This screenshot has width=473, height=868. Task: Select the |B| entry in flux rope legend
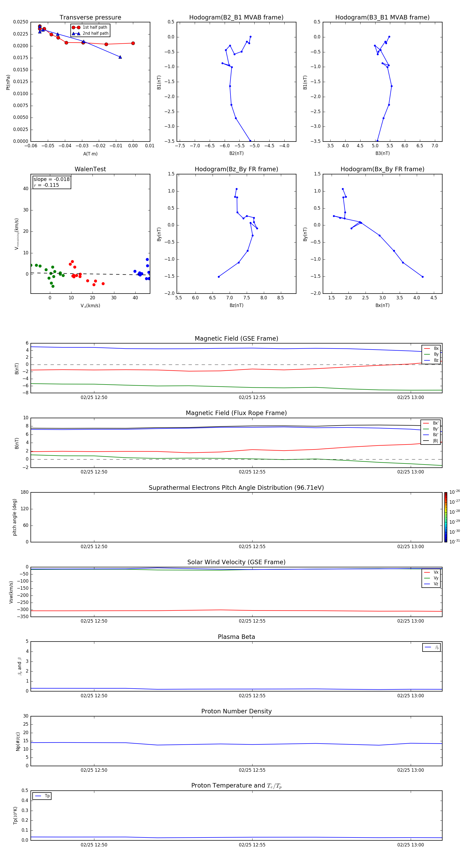click(x=431, y=441)
